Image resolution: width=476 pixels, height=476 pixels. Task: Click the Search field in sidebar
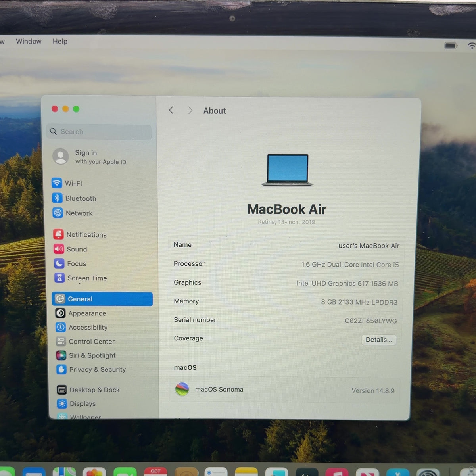pos(99,132)
